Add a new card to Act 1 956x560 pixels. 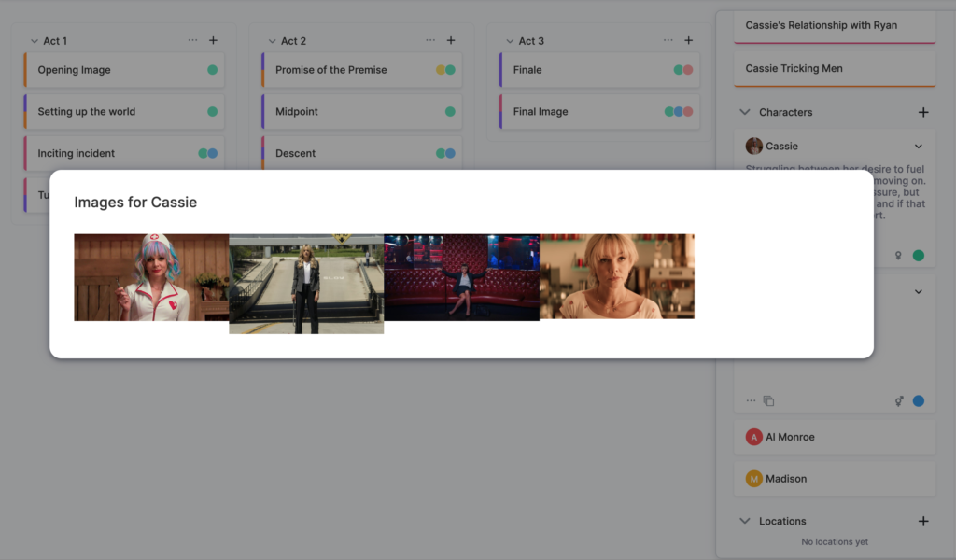coord(213,40)
